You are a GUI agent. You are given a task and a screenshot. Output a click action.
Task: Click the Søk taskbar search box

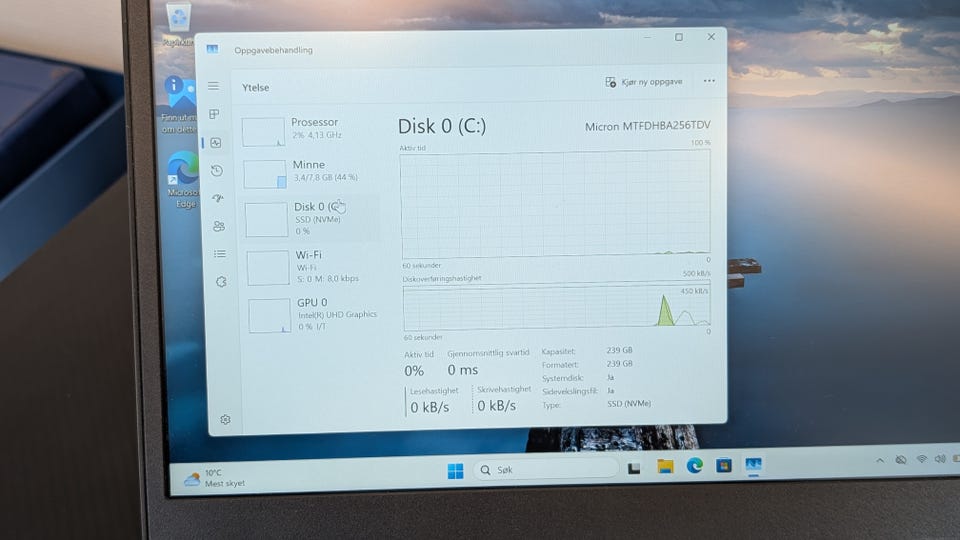[x=546, y=470]
